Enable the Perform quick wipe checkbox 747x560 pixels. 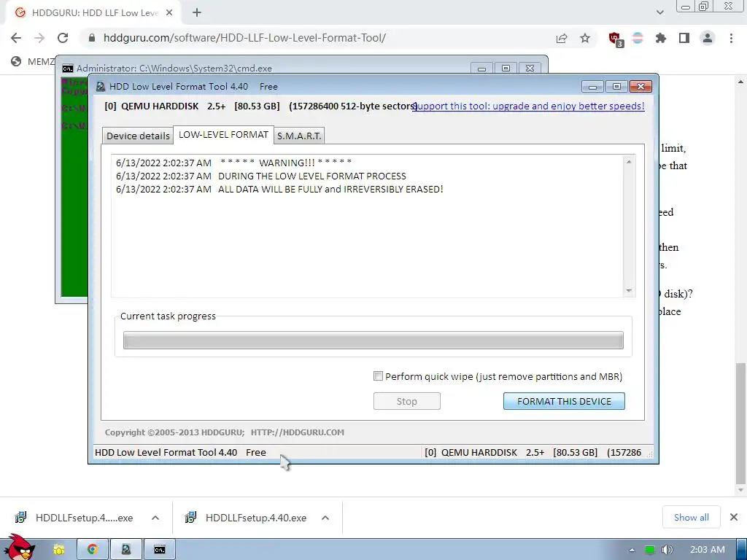pos(379,376)
